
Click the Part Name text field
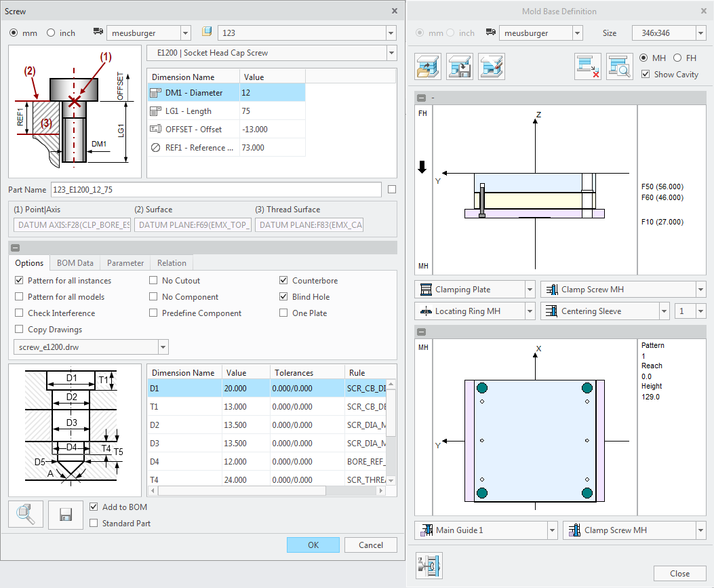point(216,190)
